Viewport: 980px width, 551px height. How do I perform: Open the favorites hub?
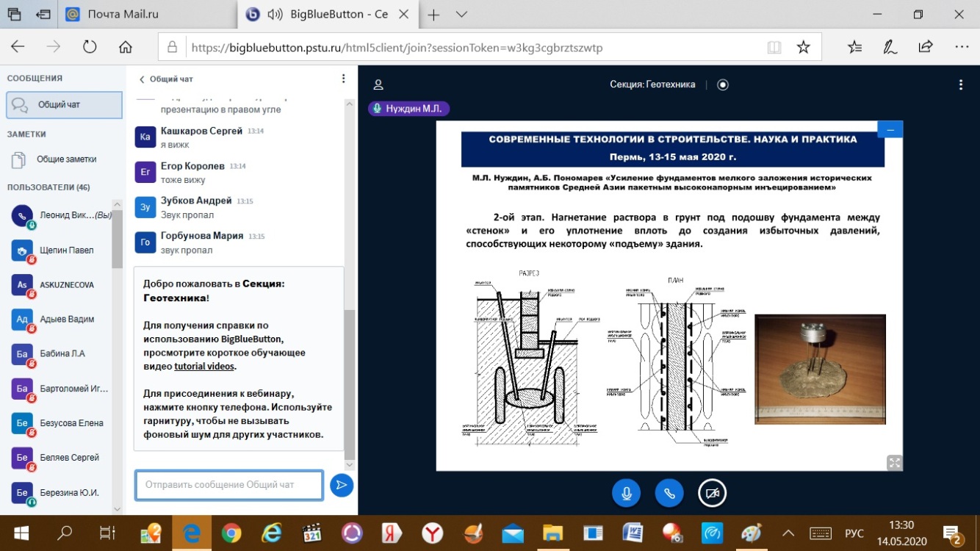coord(854,47)
